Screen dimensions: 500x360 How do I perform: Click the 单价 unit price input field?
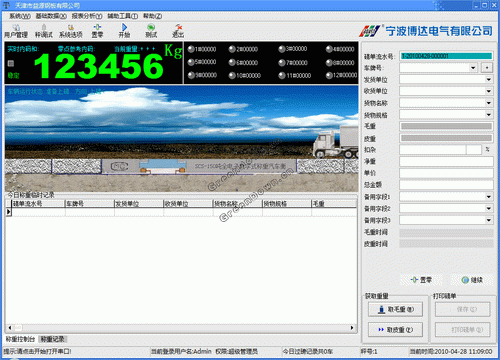point(446,173)
